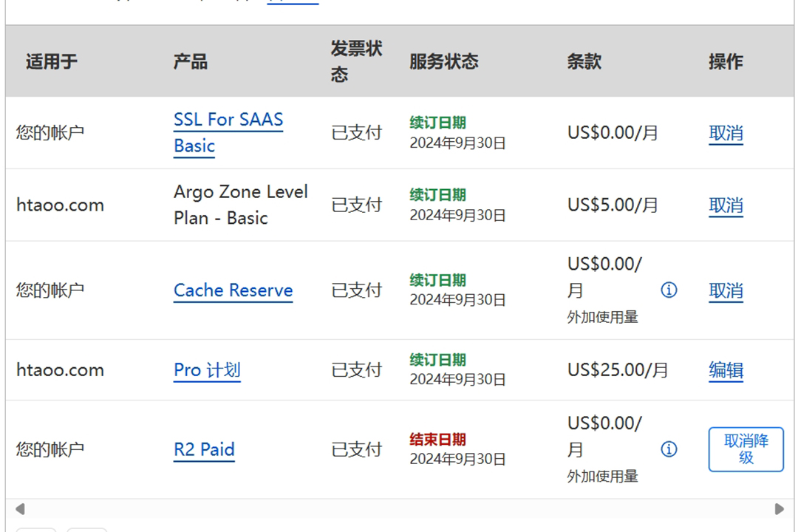Viewport: 798px width, 532px height.
Task: Click the US$25.00/月 price
Action: [x=618, y=370]
